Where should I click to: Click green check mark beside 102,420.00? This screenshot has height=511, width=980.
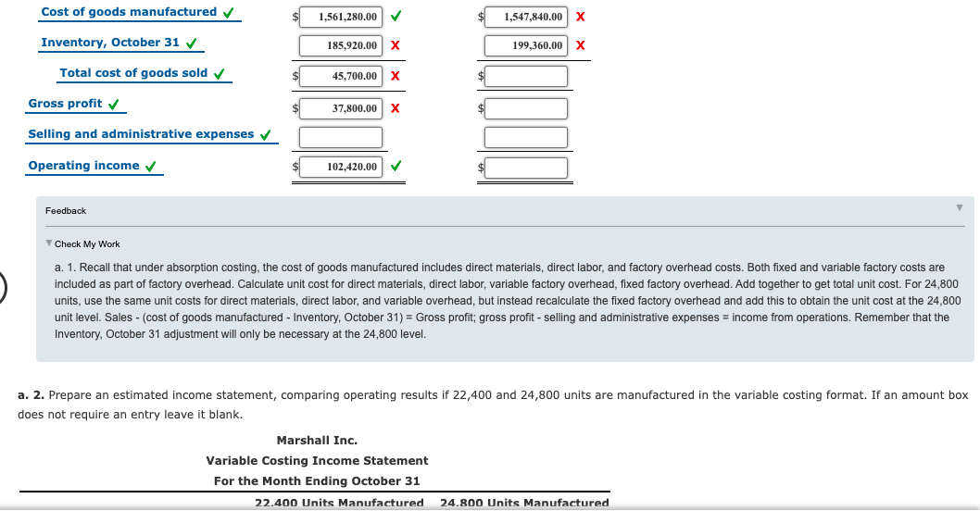(396, 167)
